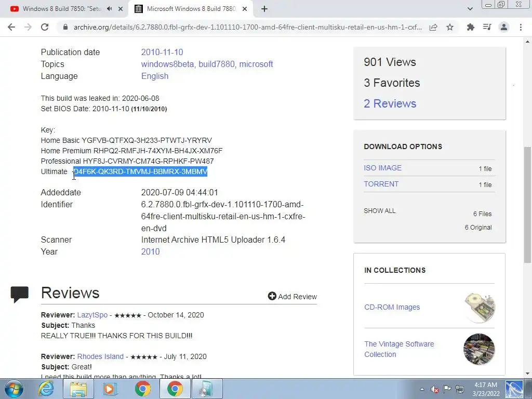Show hidden system tray icons arrow

(x=422, y=389)
